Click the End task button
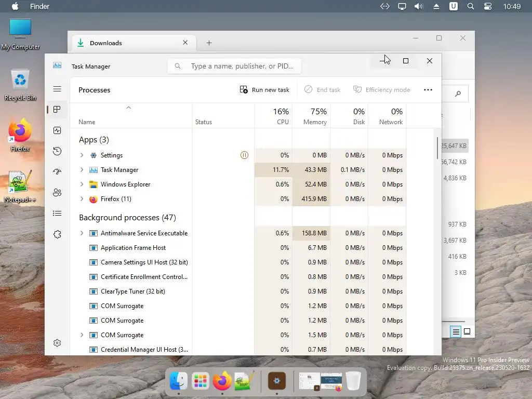The width and height of the screenshot is (532, 399). point(322,89)
